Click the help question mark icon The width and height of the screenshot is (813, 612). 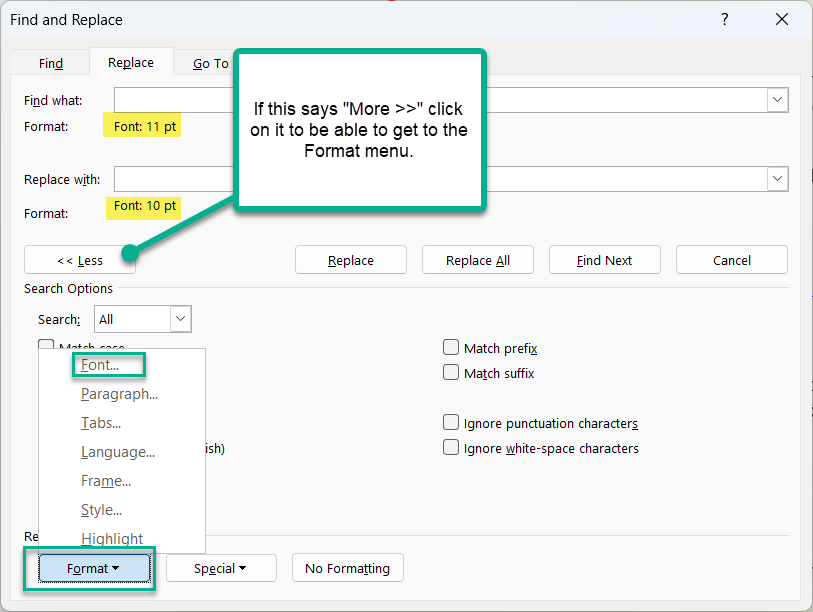coord(724,20)
